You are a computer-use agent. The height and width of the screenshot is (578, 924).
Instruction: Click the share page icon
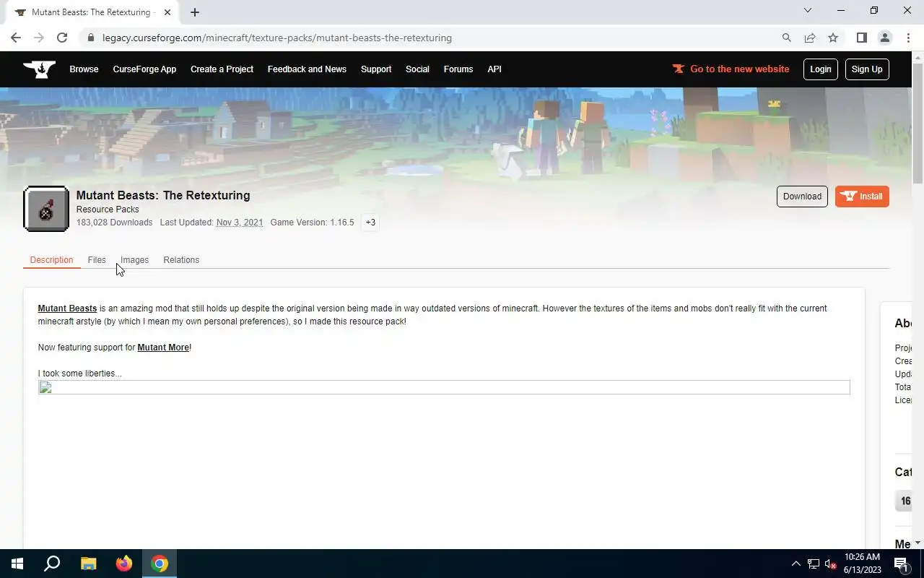[x=810, y=38]
